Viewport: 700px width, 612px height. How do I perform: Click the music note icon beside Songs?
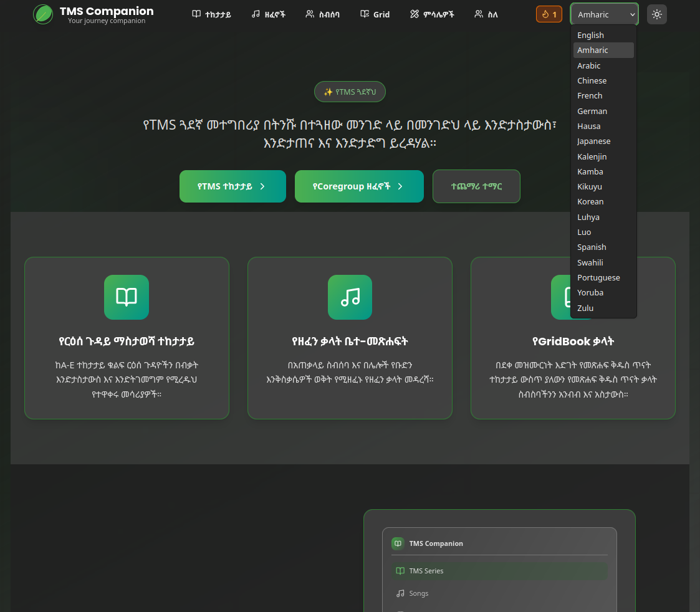pyautogui.click(x=400, y=593)
